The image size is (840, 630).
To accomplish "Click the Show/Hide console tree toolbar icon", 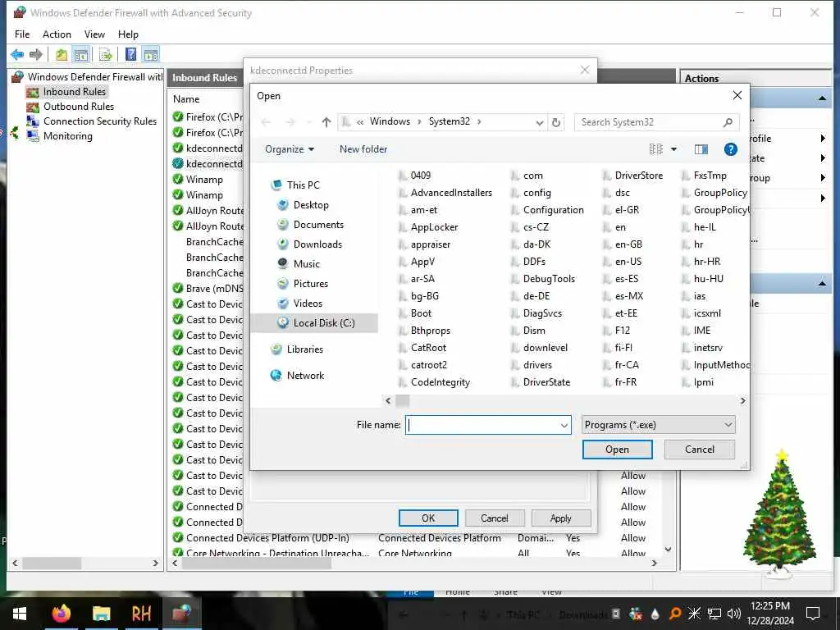I will click(81, 54).
